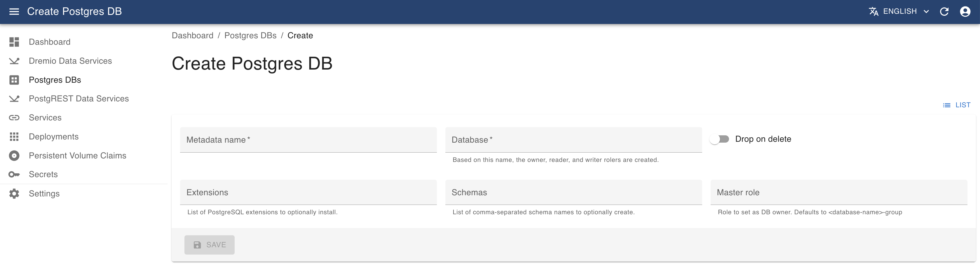Image resolution: width=980 pixels, height=280 pixels.
Task: Open Dashboard in the sidebar
Action: point(84,42)
